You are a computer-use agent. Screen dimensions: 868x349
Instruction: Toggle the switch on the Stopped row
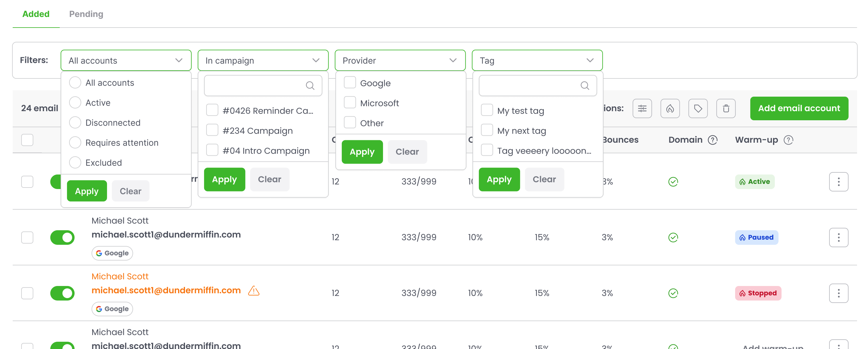tap(62, 294)
